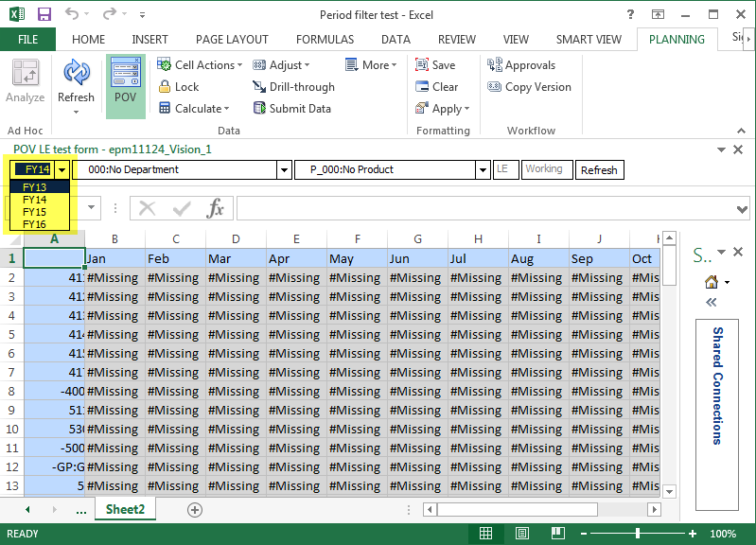
Task: Open the REVIEW tab
Action: tap(457, 40)
